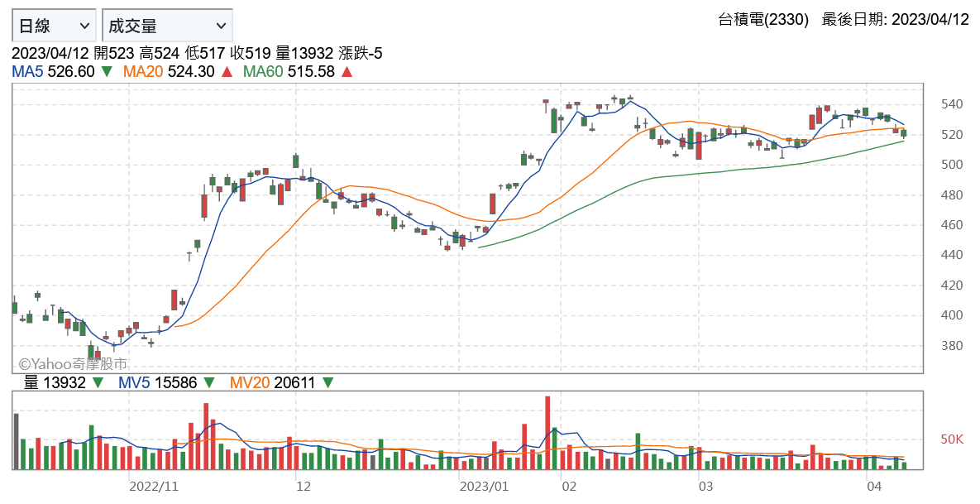Click the MV20 20611 label
Image resolution: width=980 pixels, height=504 pixels.
click(x=273, y=382)
